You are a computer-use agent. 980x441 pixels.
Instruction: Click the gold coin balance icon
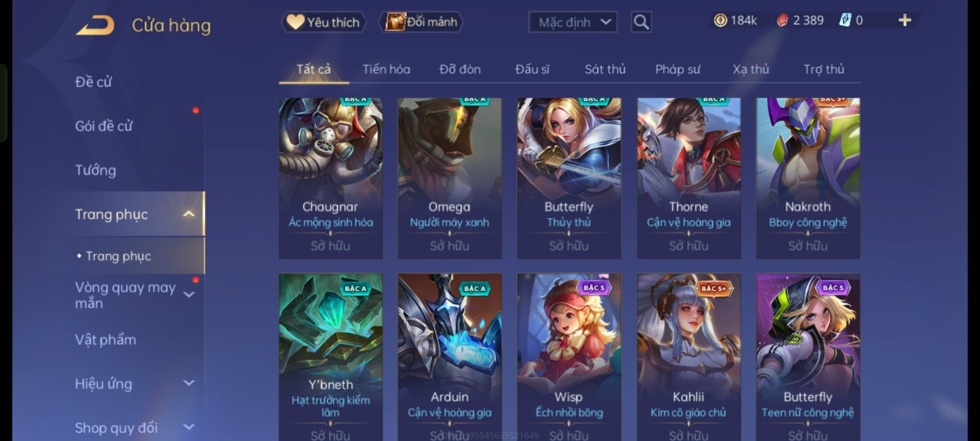point(720,20)
